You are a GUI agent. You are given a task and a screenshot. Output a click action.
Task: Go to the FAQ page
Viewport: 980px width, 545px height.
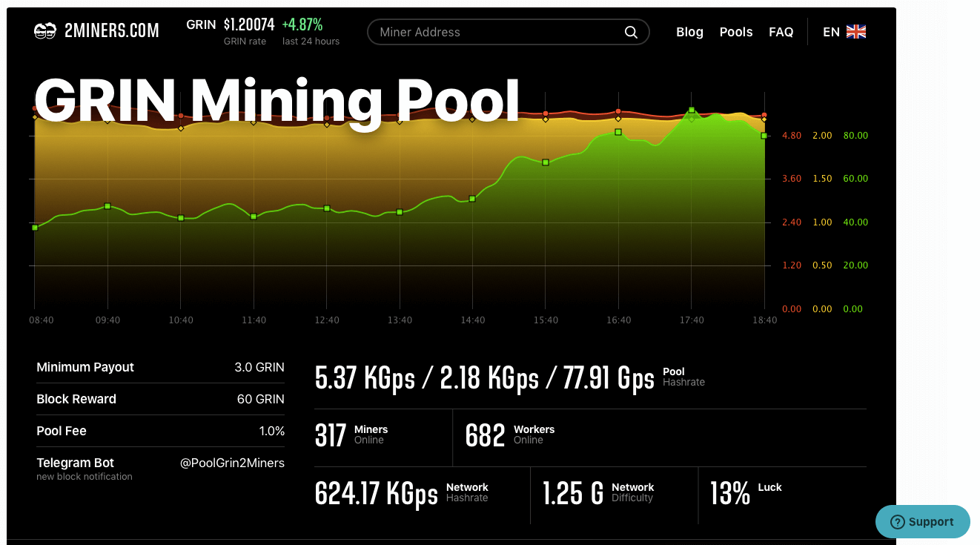click(x=781, y=32)
